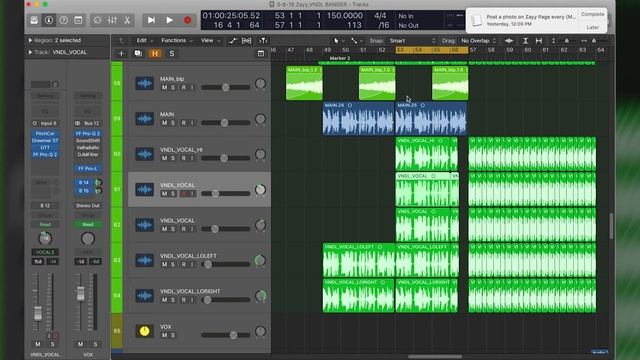Click the Waveform Zoom button
The height and width of the screenshot is (360, 640).
point(509,41)
